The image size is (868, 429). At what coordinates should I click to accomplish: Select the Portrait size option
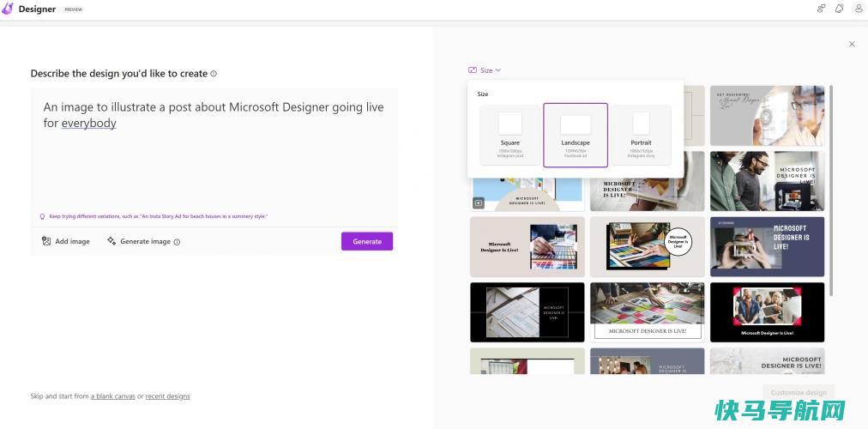tap(641, 136)
